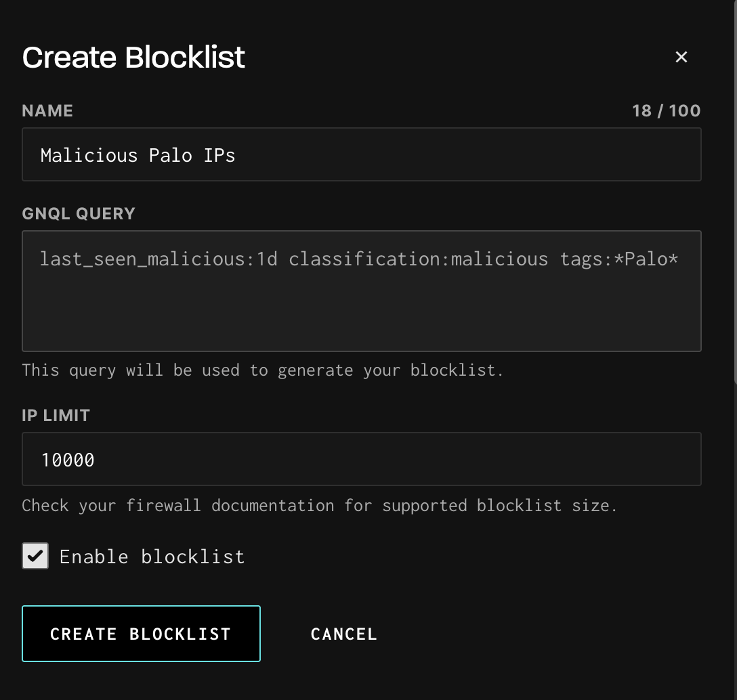
Task: Click the IP LIMIT label
Action: coord(56,416)
